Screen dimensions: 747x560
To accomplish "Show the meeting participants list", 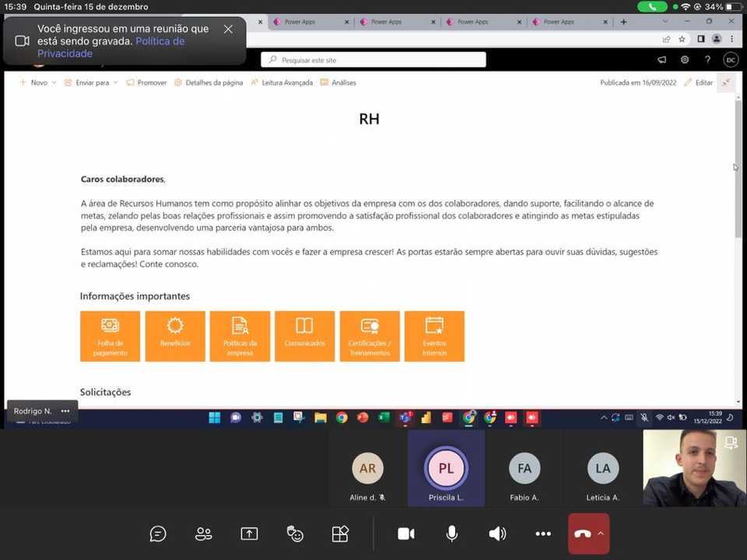I will [203, 534].
